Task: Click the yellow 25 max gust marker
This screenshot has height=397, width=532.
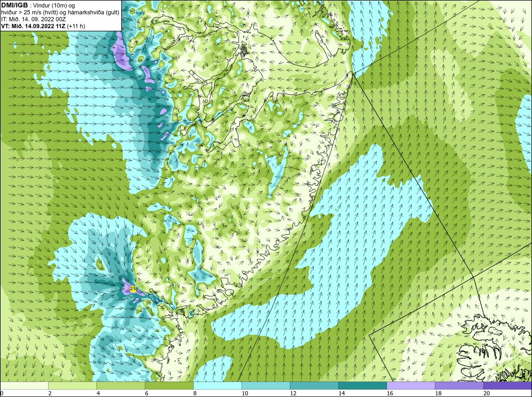Action: 133,289
